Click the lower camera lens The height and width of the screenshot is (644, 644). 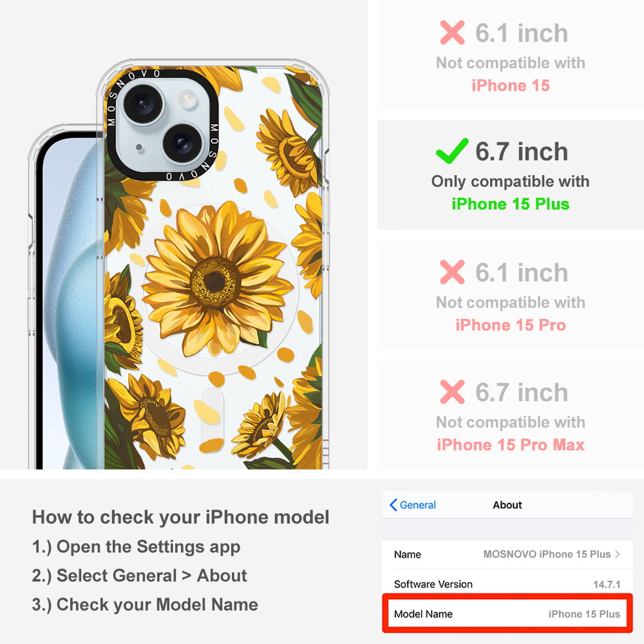(182, 144)
